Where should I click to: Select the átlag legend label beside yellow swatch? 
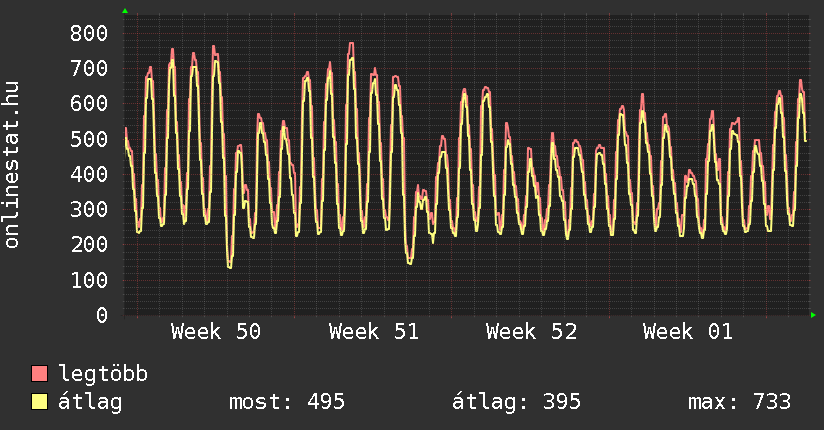click(x=90, y=402)
